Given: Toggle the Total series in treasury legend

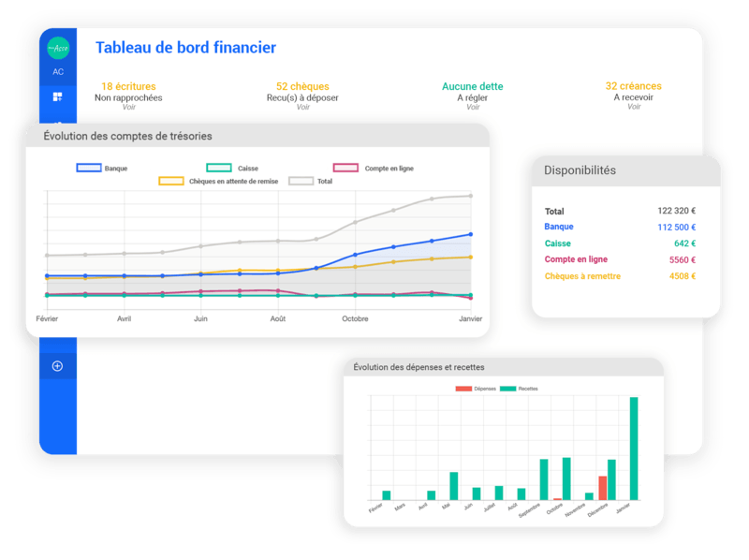Looking at the screenshot, I should click(311, 181).
